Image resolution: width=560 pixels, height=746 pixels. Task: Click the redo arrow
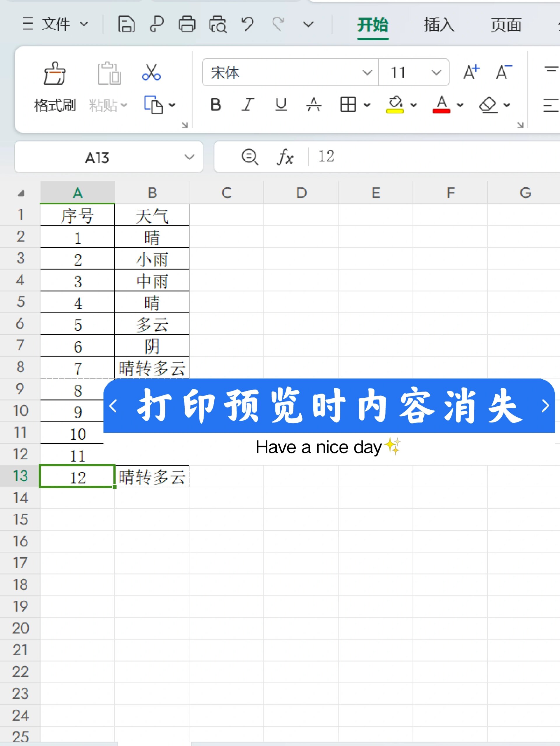(278, 24)
